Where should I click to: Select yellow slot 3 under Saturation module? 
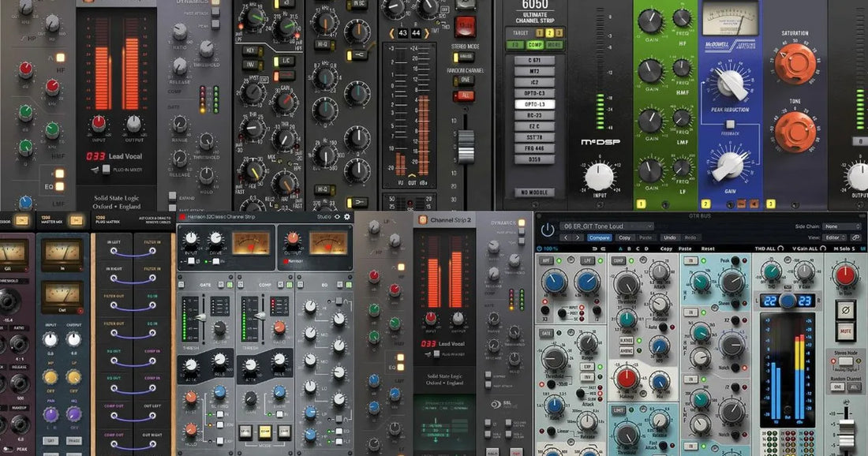[x=770, y=204]
